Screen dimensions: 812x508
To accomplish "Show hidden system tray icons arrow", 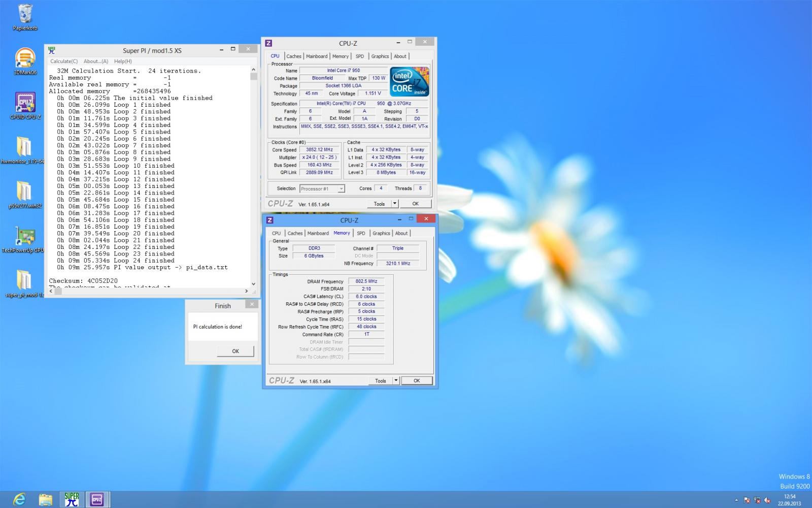I will pos(736,500).
